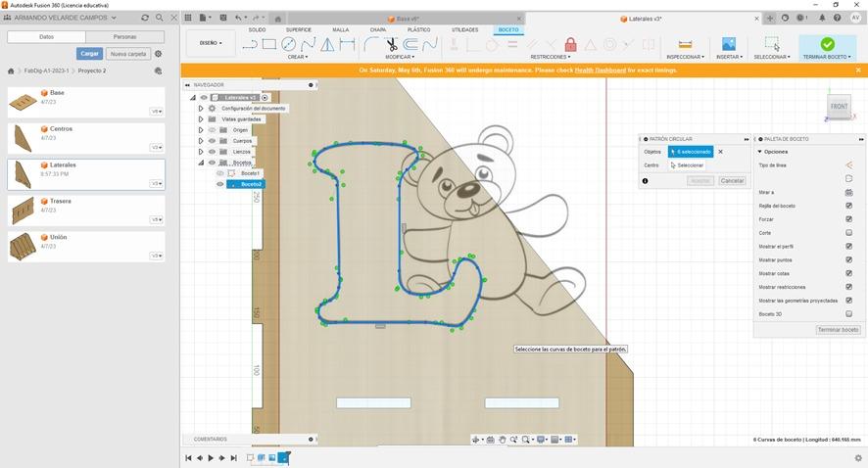This screenshot has height=468, width=868.
Task: Click the Mirar a look-at icon
Action: click(848, 192)
